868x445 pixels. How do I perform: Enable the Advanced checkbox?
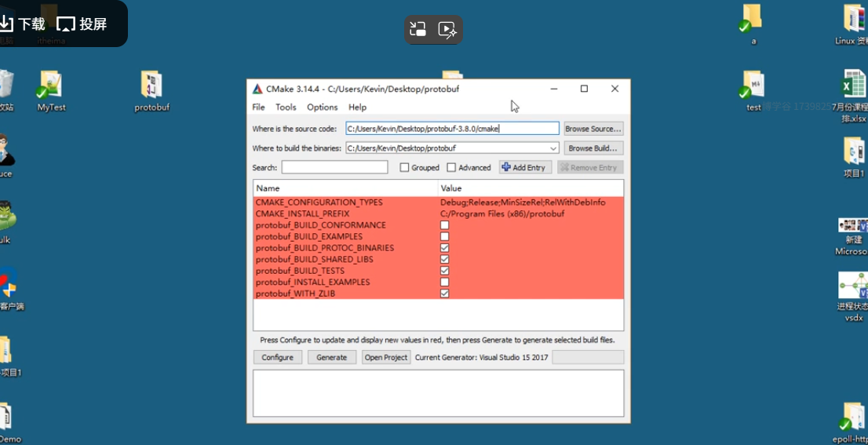(x=451, y=168)
